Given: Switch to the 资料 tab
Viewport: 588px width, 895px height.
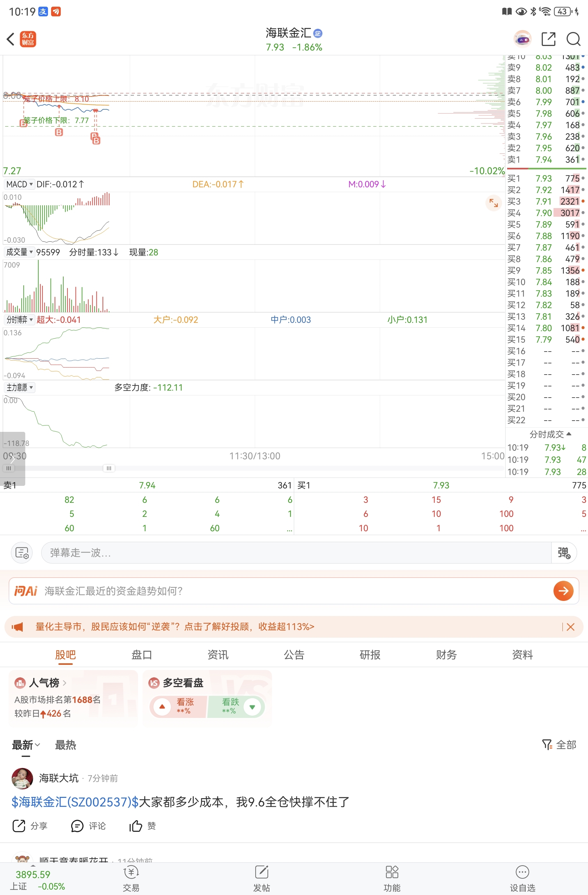Looking at the screenshot, I should click(x=522, y=655).
